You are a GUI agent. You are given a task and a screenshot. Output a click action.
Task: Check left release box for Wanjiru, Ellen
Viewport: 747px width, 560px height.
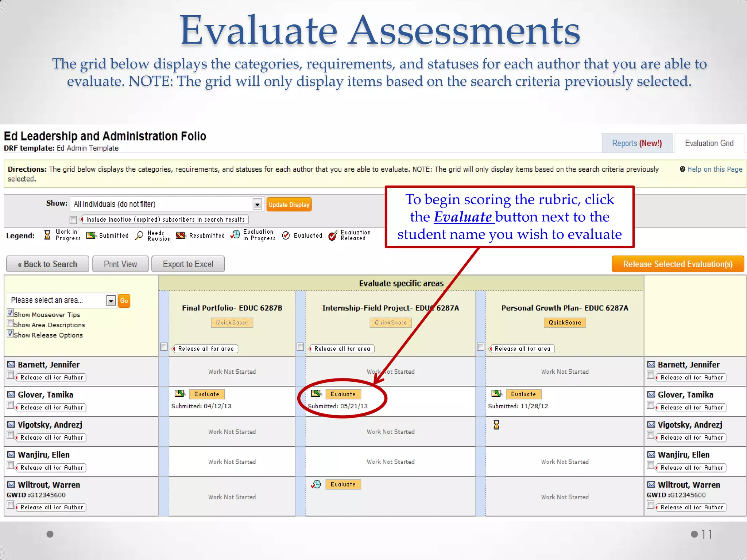[x=11, y=465]
